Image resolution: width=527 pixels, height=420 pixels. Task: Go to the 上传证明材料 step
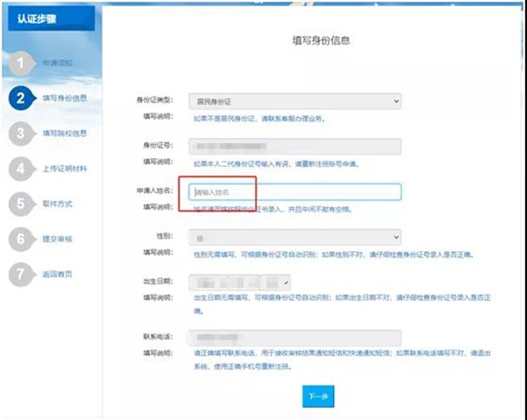pos(64,169)
